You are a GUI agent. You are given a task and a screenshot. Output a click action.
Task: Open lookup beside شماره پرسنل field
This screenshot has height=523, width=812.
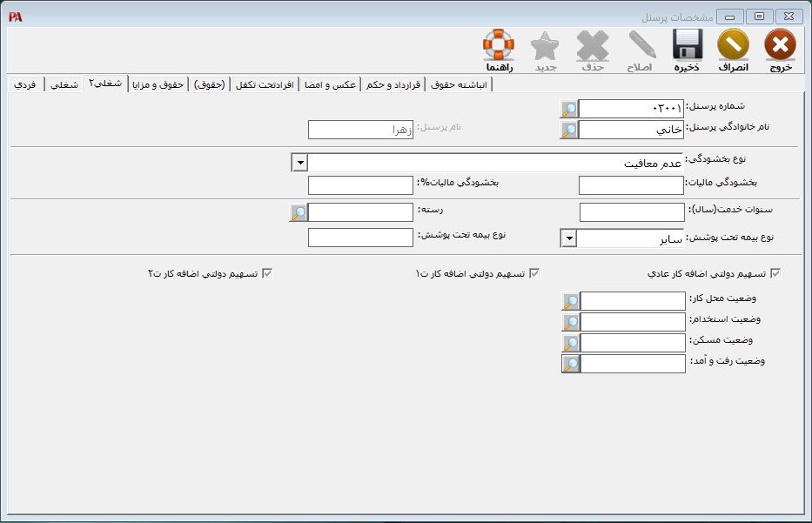[x=568, y=109]
